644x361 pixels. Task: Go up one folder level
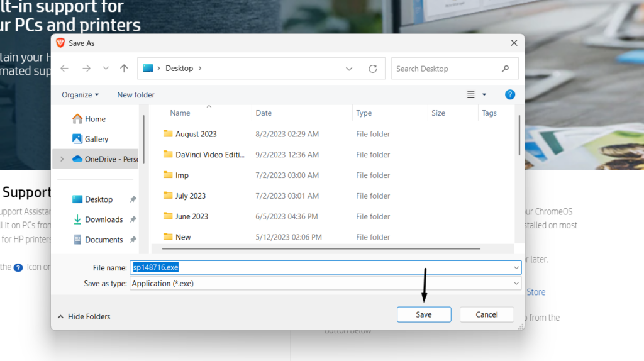(x=124, y=69)
